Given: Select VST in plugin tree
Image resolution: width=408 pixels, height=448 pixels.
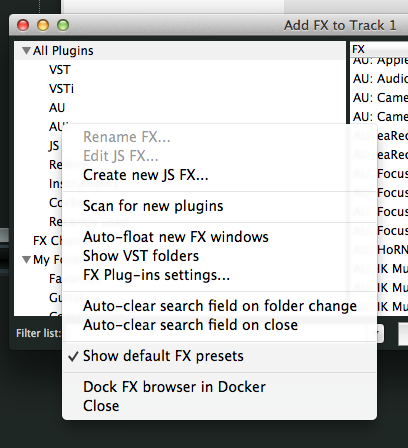Looking at the screenshot, I should point(60,70).
